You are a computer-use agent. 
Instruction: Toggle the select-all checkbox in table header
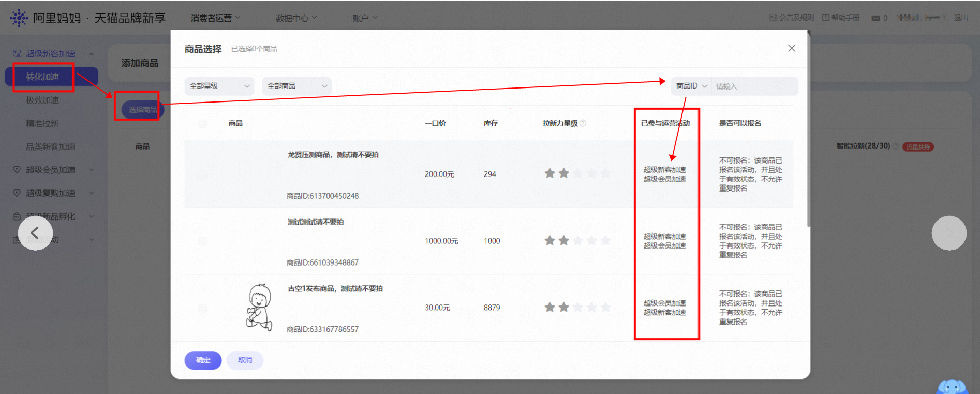[202, 123]
